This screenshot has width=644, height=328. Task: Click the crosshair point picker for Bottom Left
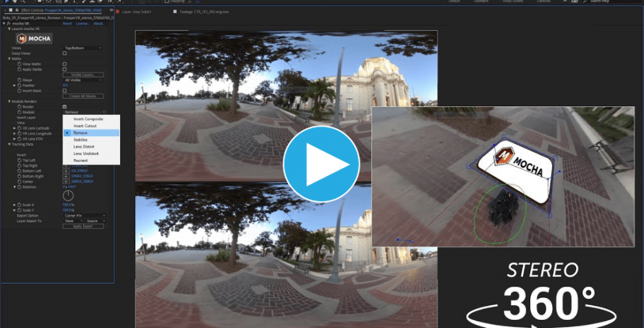[x=65, y=170]
